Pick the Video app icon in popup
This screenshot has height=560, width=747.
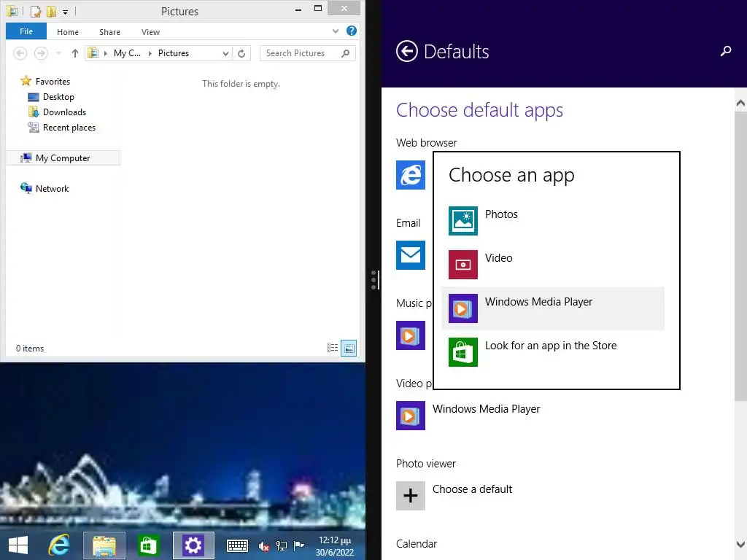462,264
